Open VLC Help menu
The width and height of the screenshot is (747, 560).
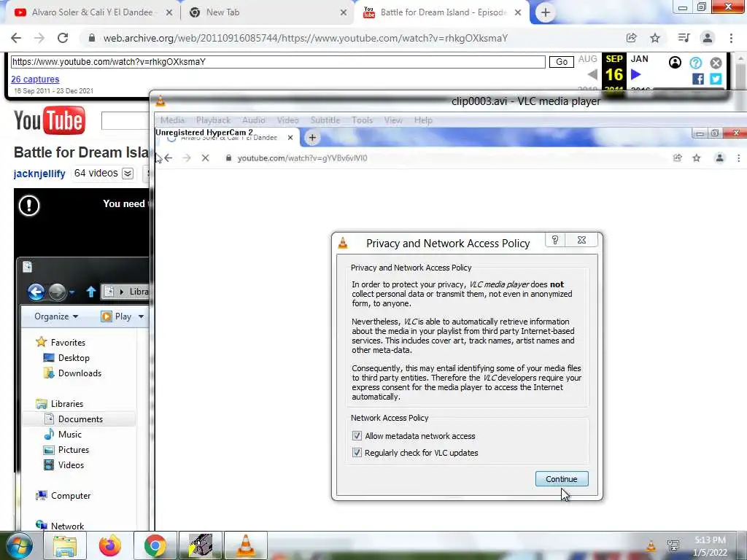tap(423, 120)
